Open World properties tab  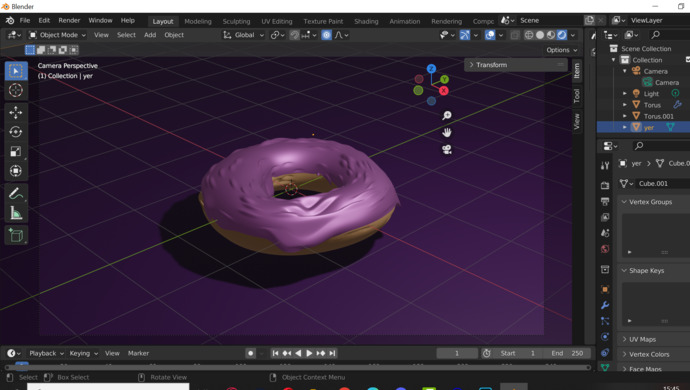605,249
